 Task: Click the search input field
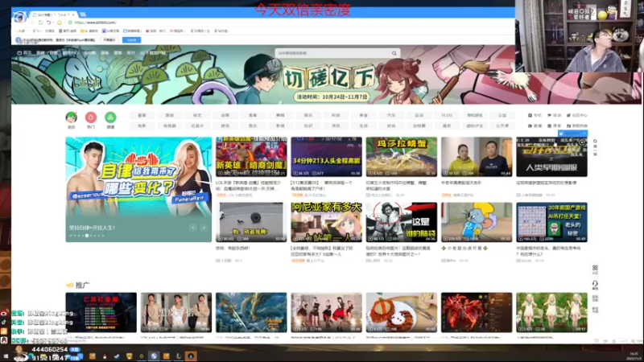tap(332, 53)
